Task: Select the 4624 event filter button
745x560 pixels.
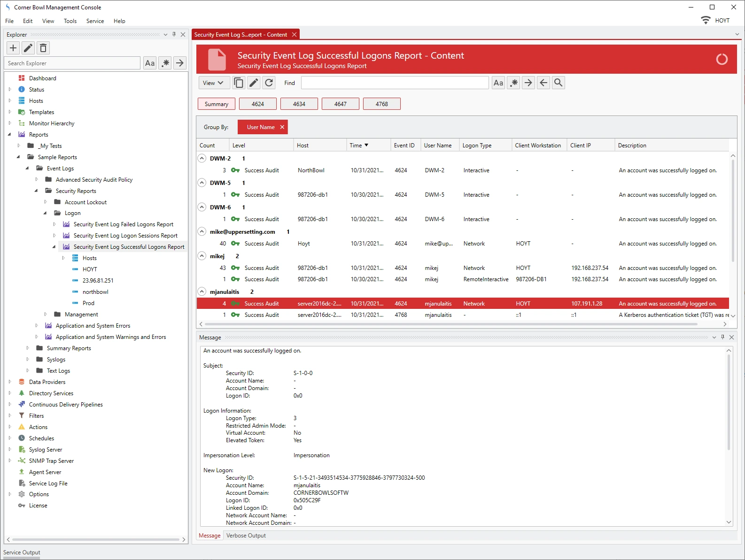Action: pos(257,104)
